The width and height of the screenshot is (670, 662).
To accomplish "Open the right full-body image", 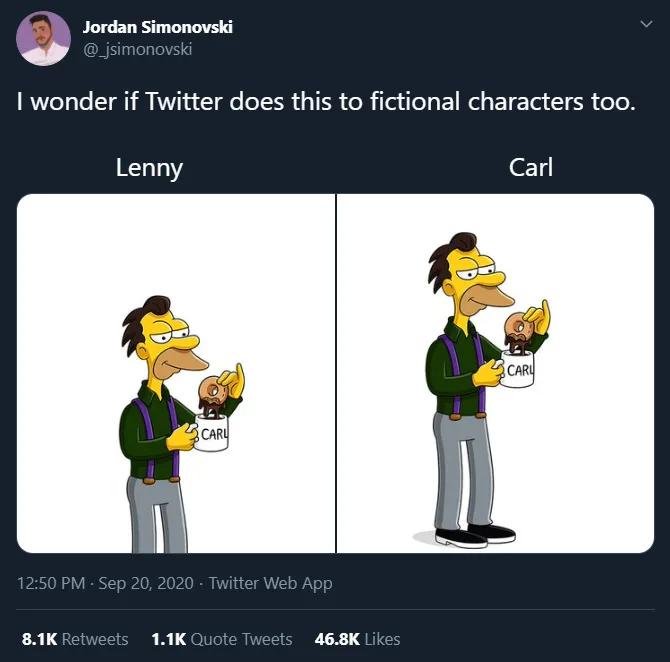I will [496, 373].
